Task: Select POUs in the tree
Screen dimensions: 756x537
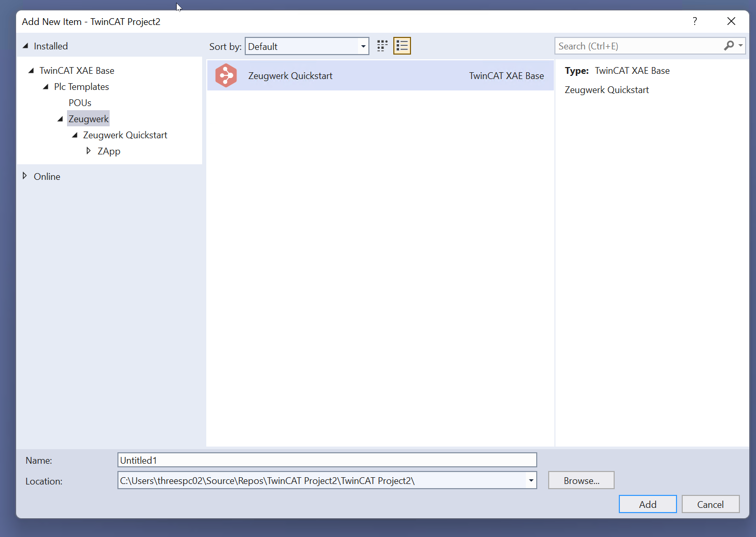Action: coord(80,102)
